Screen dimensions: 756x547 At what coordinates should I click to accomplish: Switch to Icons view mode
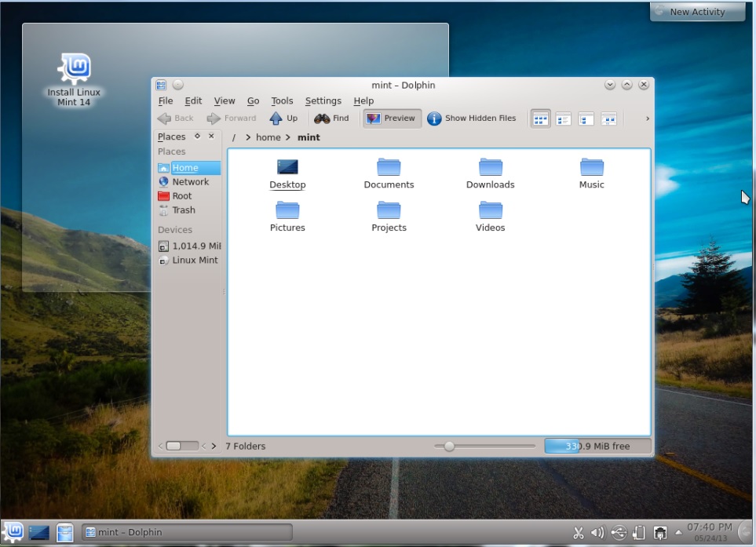[540, 119]
